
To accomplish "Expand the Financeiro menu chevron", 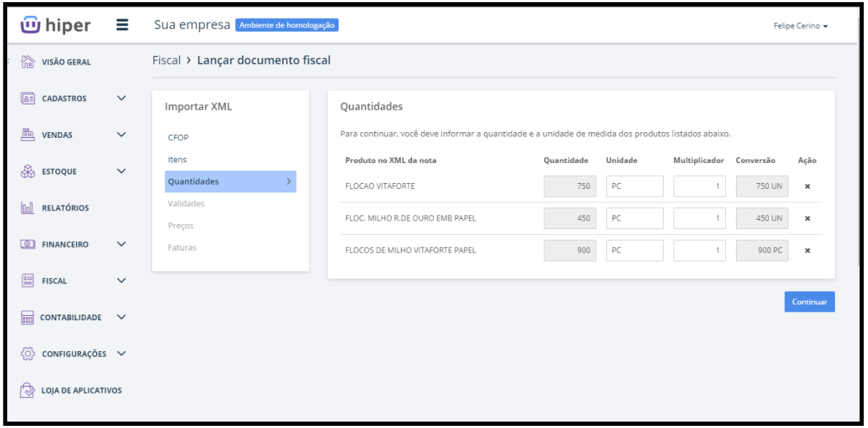I will [x=121, y=244].
